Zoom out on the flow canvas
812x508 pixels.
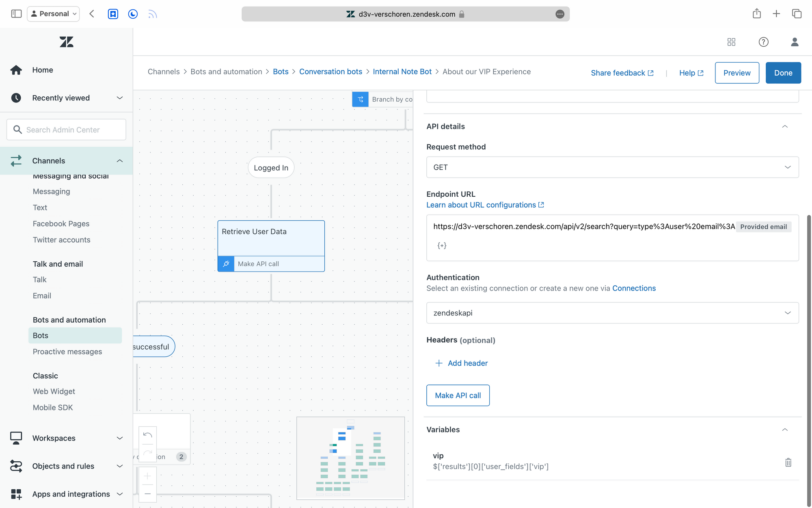click(148, 493)
